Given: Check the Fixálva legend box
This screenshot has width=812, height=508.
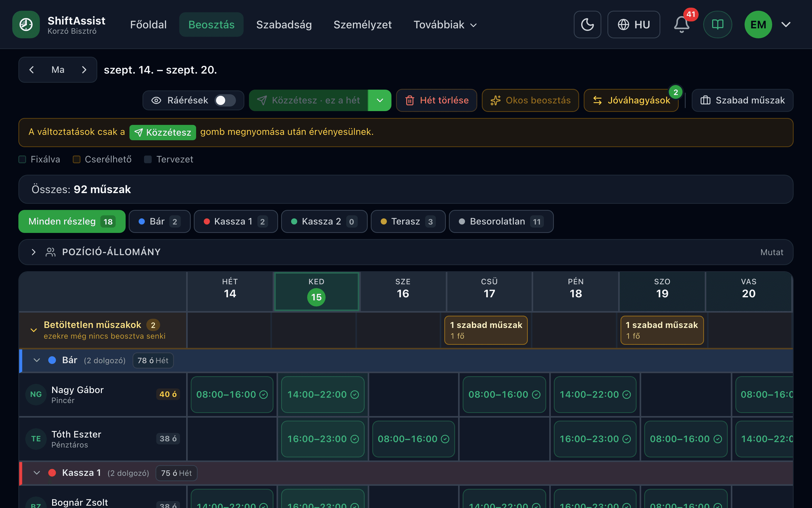Looking at the screenshot, I should tap(22, 159).
